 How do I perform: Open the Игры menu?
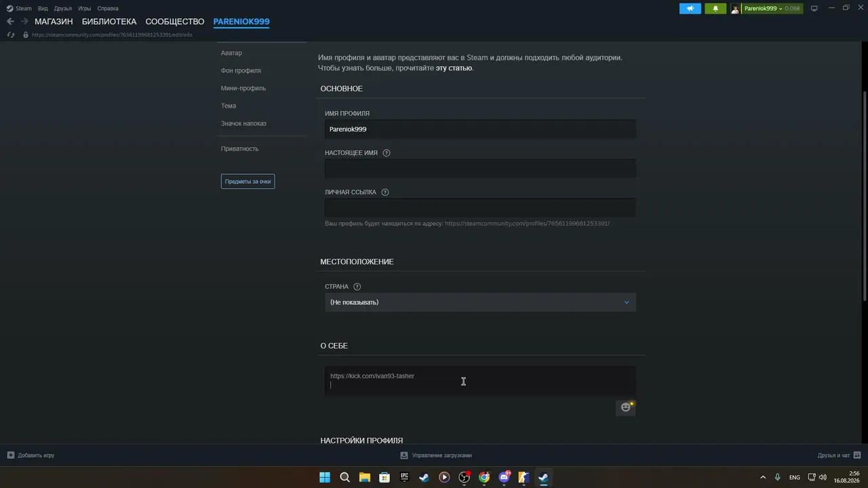[x=85, y=9]
